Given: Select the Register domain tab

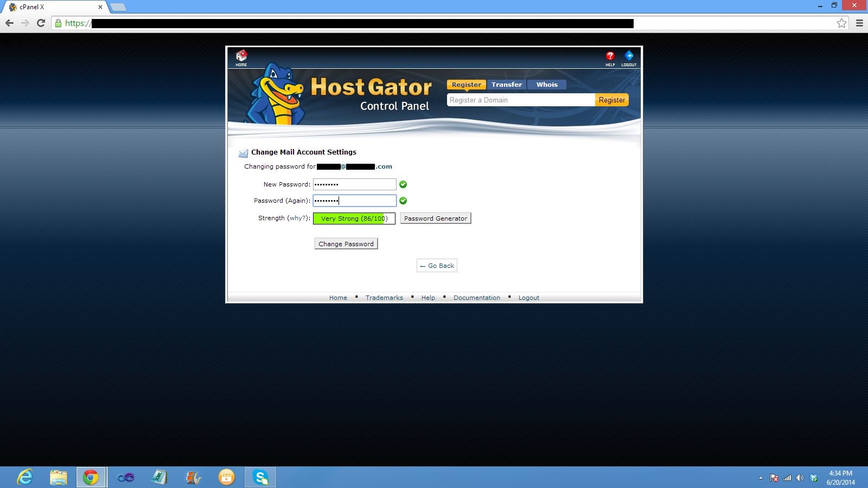Looking at the screenshot, I should click(467, 85).
